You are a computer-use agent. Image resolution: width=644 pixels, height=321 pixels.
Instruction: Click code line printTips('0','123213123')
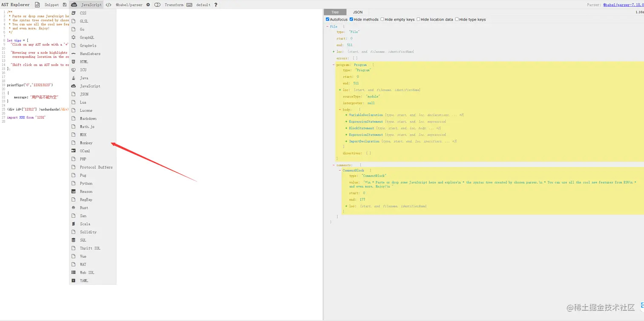pyautogui.click(x=30, y=85)
